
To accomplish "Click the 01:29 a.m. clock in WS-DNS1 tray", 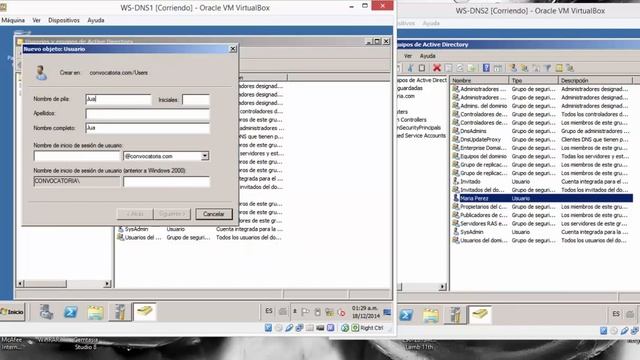I will (365, 312).
